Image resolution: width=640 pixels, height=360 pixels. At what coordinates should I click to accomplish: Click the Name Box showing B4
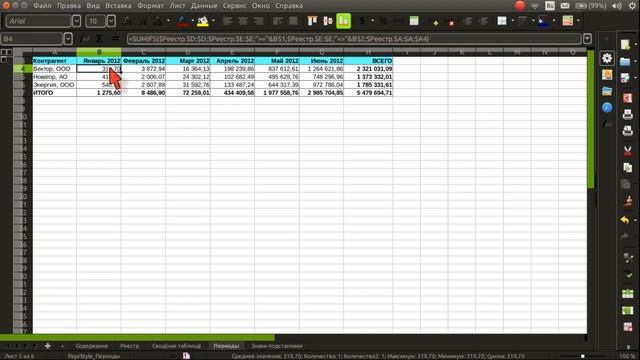tap(32, 39)
